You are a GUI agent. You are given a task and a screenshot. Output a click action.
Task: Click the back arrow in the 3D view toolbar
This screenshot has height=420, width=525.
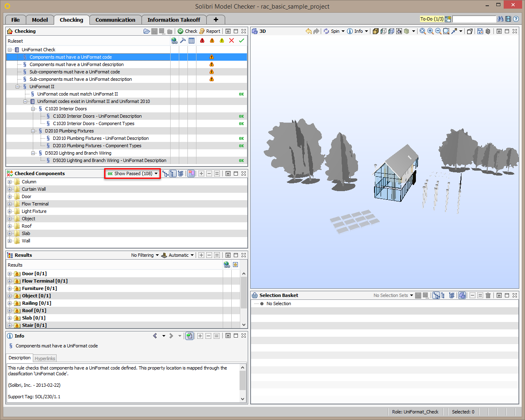308,31
